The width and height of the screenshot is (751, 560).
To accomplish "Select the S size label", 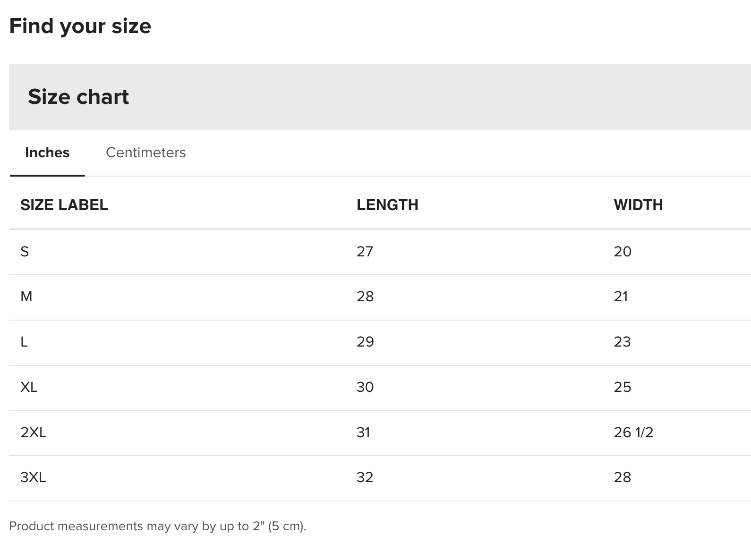I will (x=25, y=252).
